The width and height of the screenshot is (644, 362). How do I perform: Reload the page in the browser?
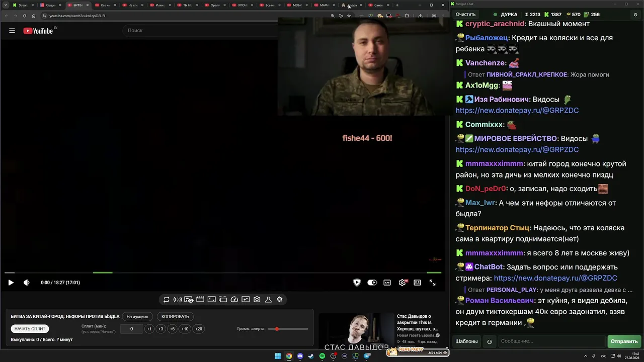coord(25,16)
